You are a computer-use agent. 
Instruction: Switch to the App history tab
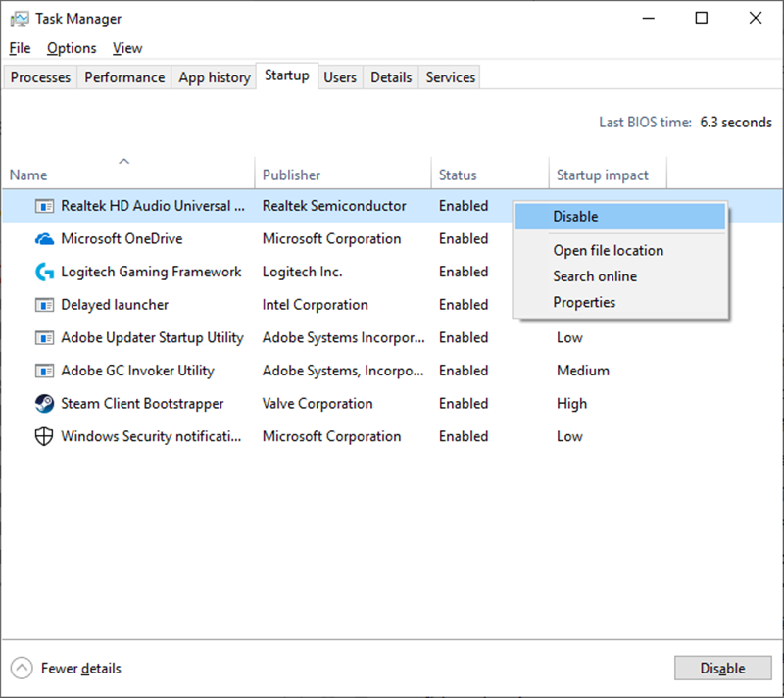(215, 77)
